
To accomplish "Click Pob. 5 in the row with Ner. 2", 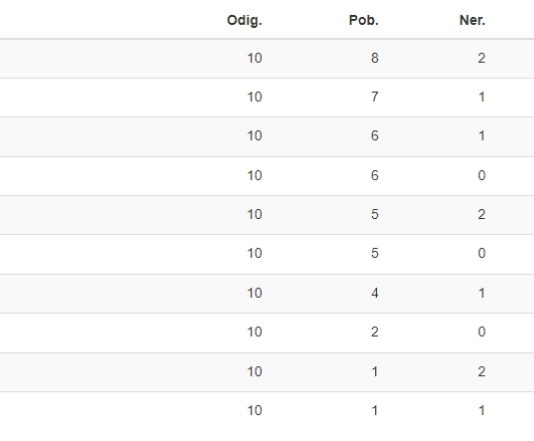I will (375, 215).
